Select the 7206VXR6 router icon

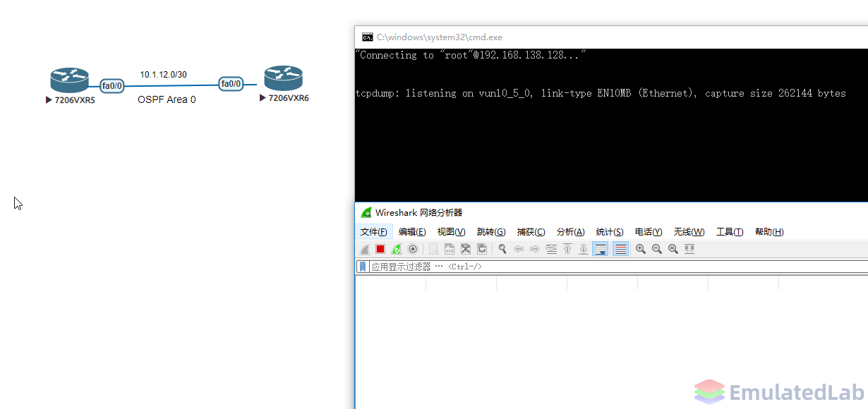tap(283, 78)
